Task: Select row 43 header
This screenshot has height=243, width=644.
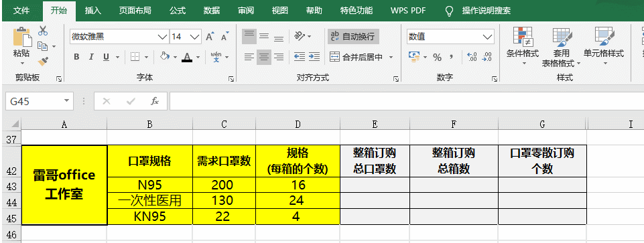Action: click(x=11, y=185)
